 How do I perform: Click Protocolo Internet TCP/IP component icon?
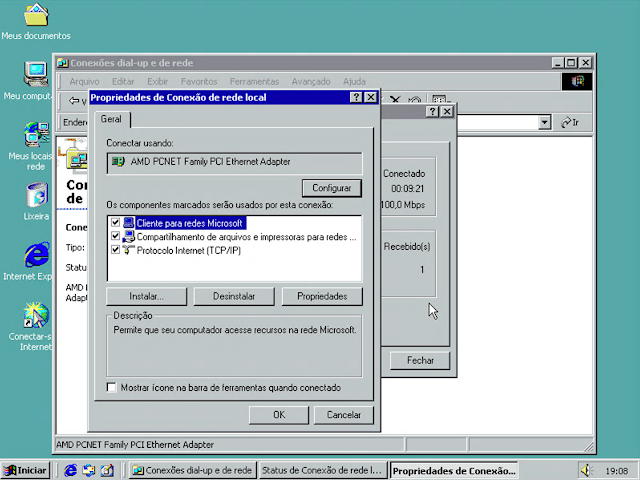129,250
